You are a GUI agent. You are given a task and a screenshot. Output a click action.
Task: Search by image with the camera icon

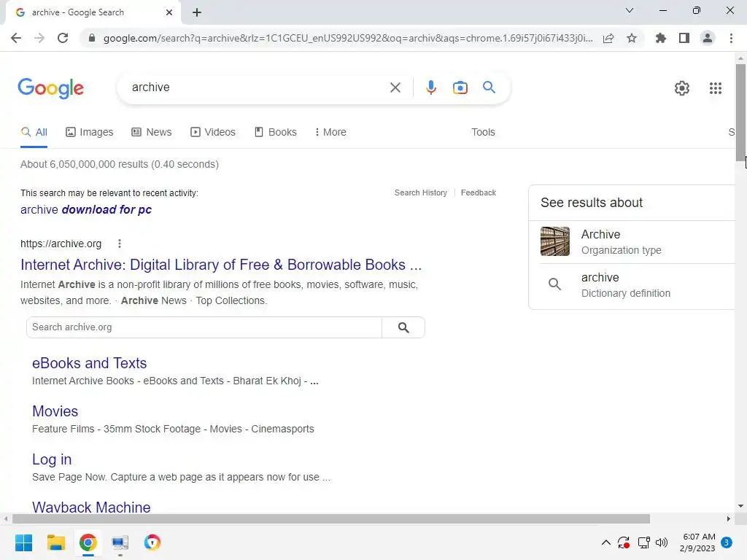pyautogui.click(x=460, y=87)
